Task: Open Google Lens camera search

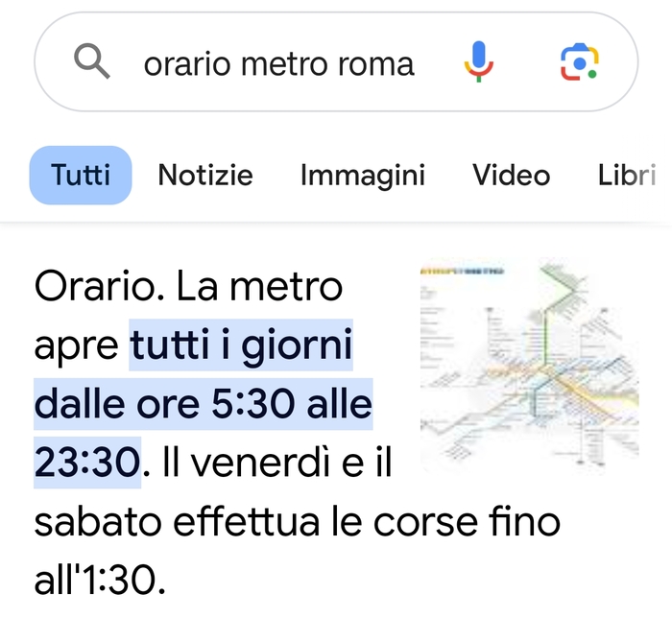Action: pos(579,62)
